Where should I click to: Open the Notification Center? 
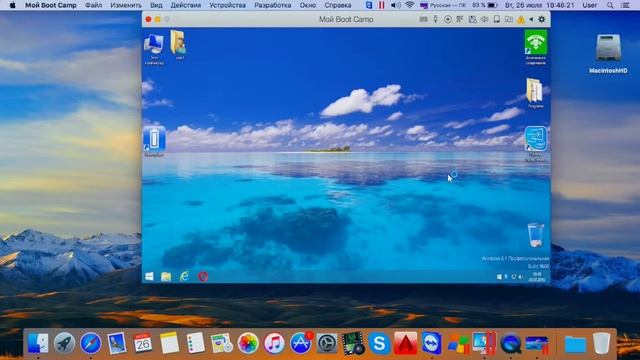tap(625, 5)
